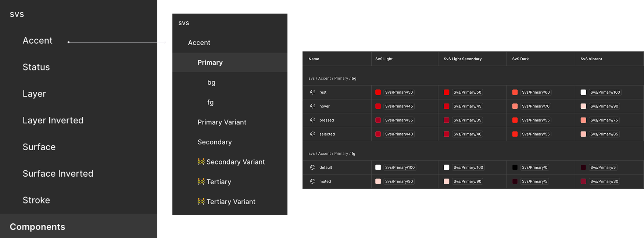Click the hover swatch in SvS Dark
Image resolution: width=644 pixels, height=238 pixels.
coord(515,106)
